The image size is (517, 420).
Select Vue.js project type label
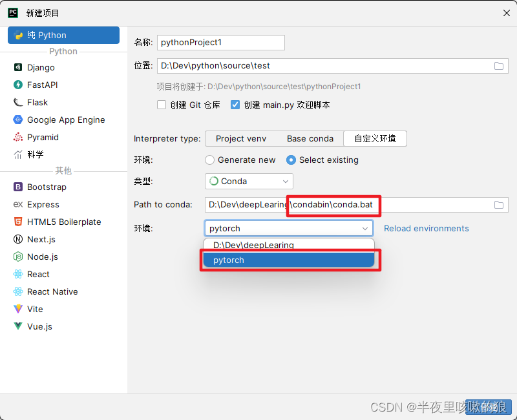coord(39,326)
